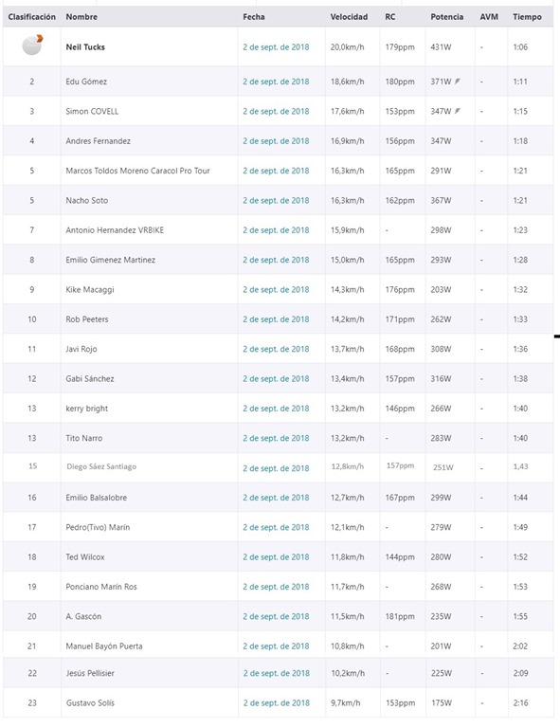Click the power meter icon in Simon COVELL's row
The height and width of the screenshot is (728, 560).
(458, 111)
